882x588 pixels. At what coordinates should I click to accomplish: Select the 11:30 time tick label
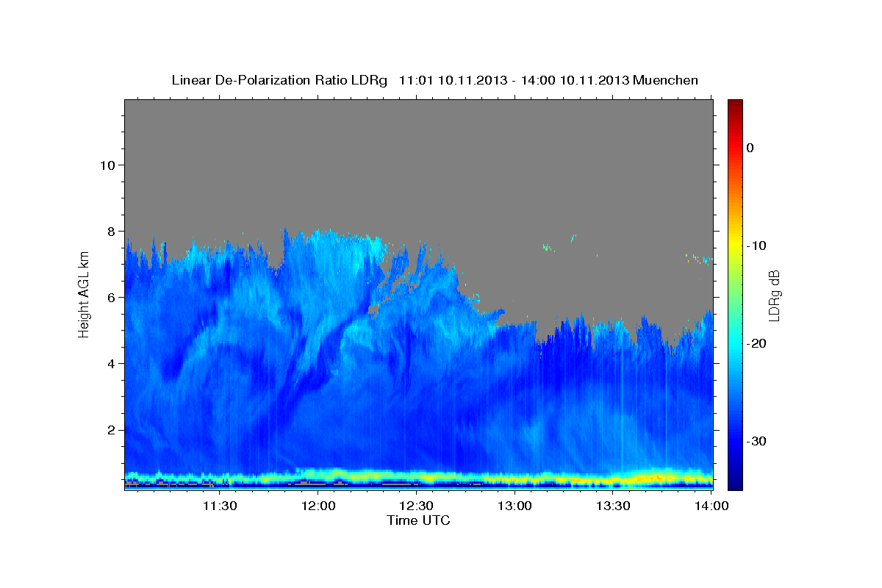[219, 506]
